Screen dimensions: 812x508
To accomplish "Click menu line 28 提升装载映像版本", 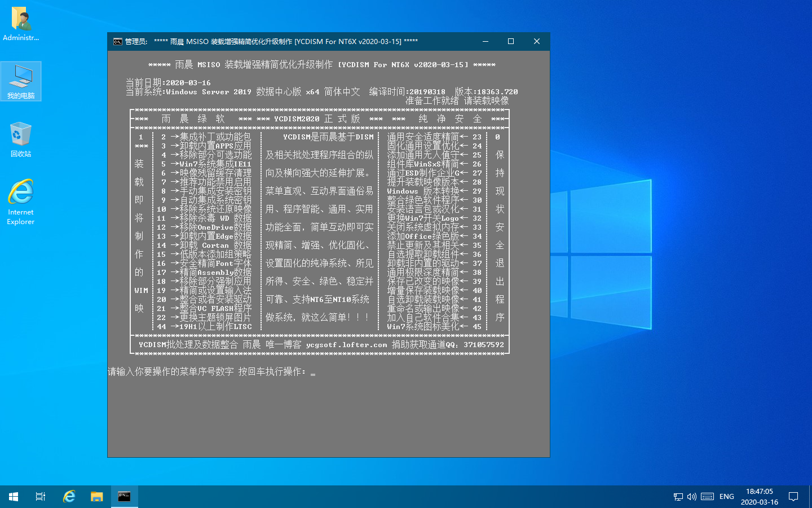I will 434,182.
